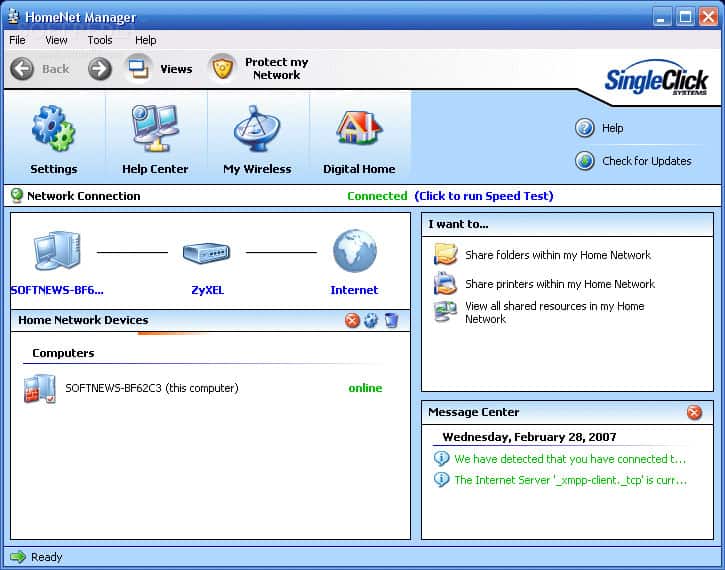The width and height of the screenshot is (725, 570).
Task: Click the red remove device icon
Action: [x=352, y=320]
